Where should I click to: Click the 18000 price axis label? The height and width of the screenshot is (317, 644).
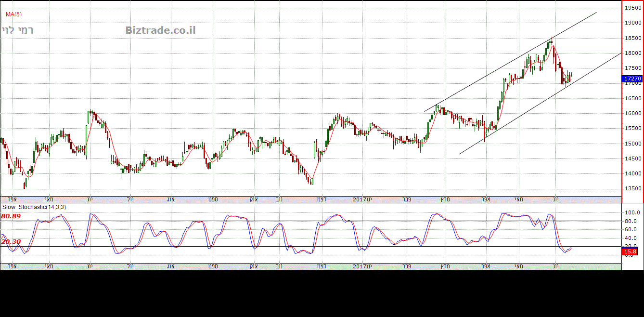click(633, 53)
